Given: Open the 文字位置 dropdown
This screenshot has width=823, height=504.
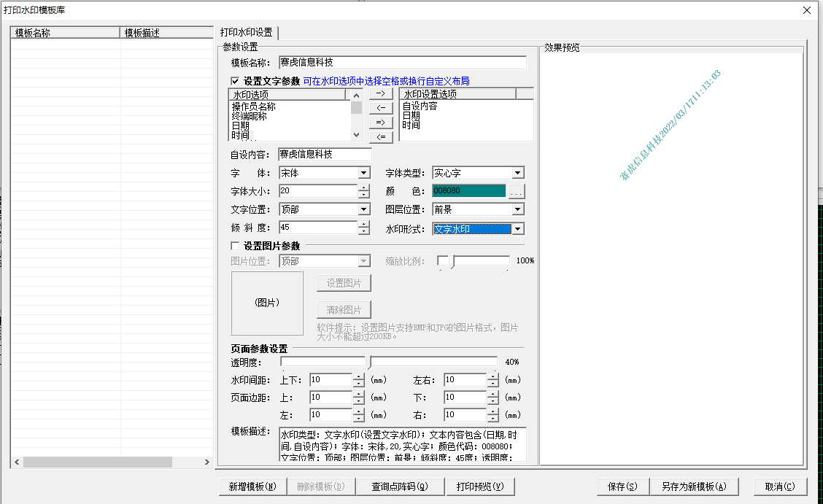Looking at the screenshot, I should click(x=364, y=209).
